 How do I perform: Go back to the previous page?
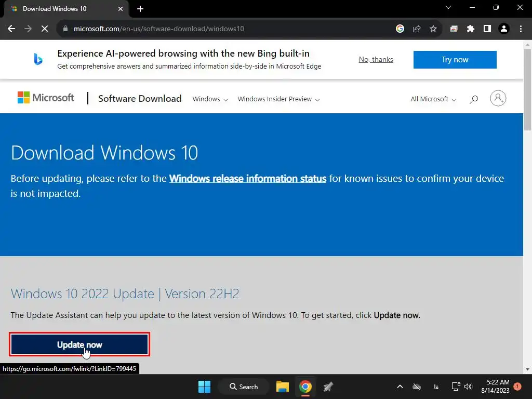tap(11, 29)
